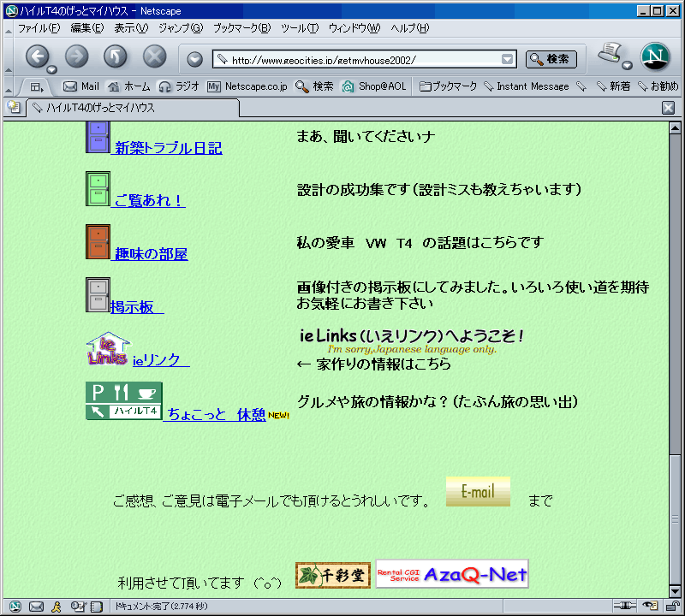Viewport: 685px width, 616px height.
Task: Click the green ハイルT4 rest-area sign image
Action: 124,400
